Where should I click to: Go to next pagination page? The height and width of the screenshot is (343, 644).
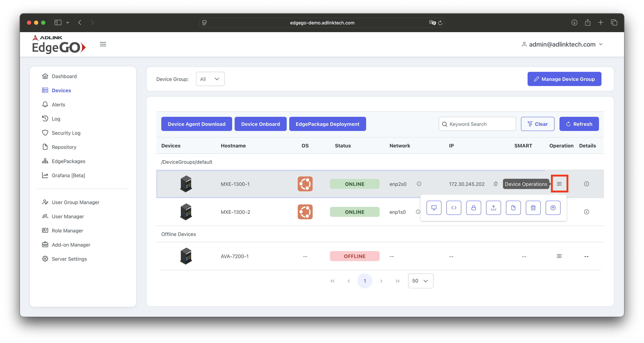click(381, 281)
